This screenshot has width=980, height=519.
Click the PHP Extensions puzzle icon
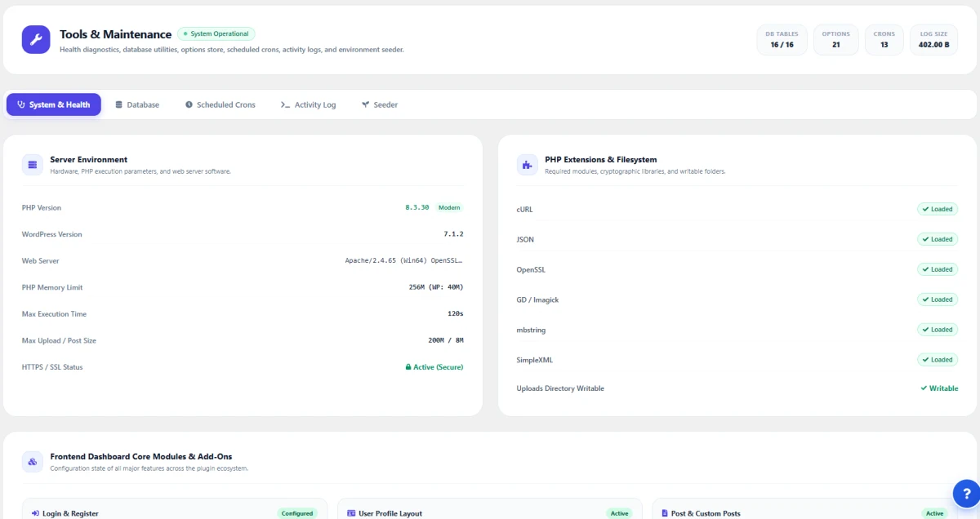(528, 165)
